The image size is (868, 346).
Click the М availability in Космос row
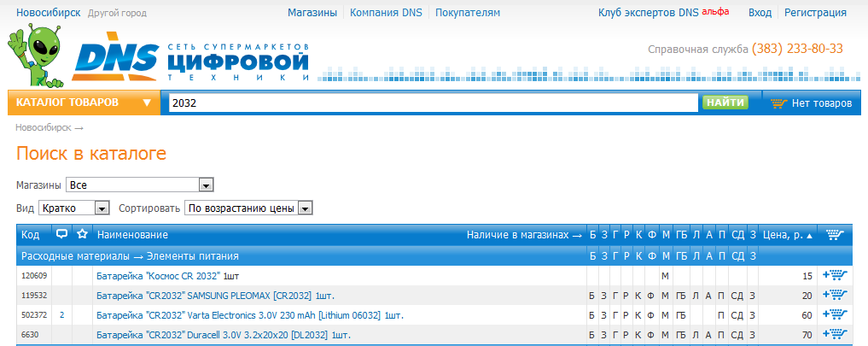(666, 276)
